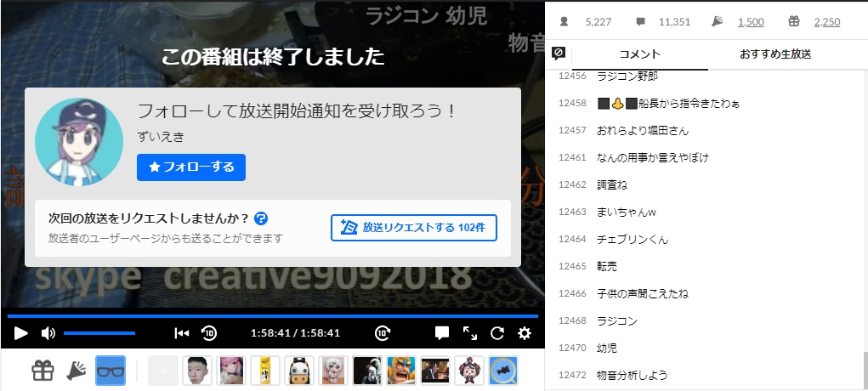The width and height of the screenshot is (868, 391).
Task: Reload the video player
Action: tap(497, 333)
